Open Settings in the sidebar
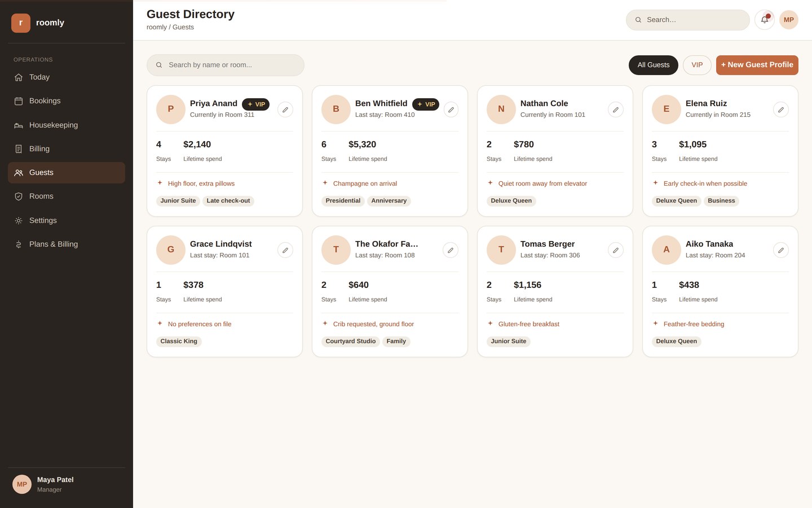The image size is (812, 508). 67,221
